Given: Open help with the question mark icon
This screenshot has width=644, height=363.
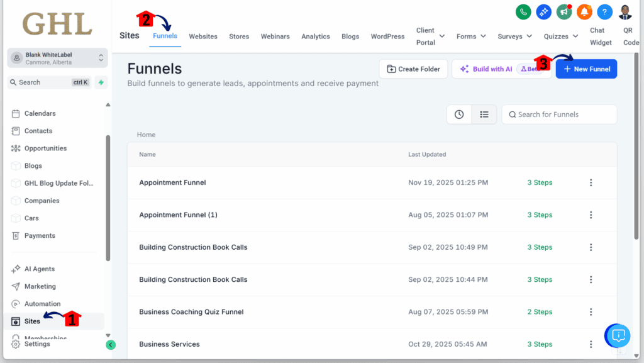Looking at the screenshot, I should click(x=604, y=11).
